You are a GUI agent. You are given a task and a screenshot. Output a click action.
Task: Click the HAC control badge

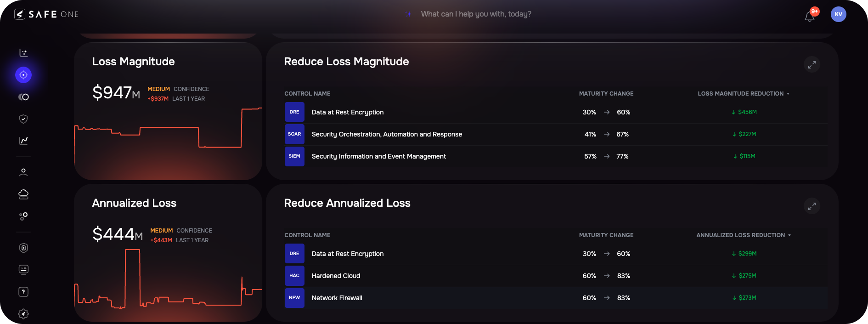[x=294, y=276]
